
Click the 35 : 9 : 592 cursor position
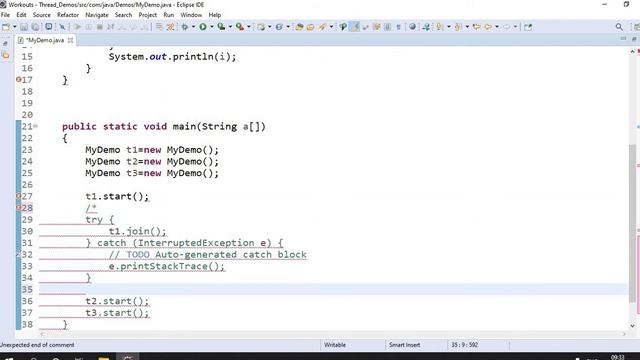coord(464,345)
